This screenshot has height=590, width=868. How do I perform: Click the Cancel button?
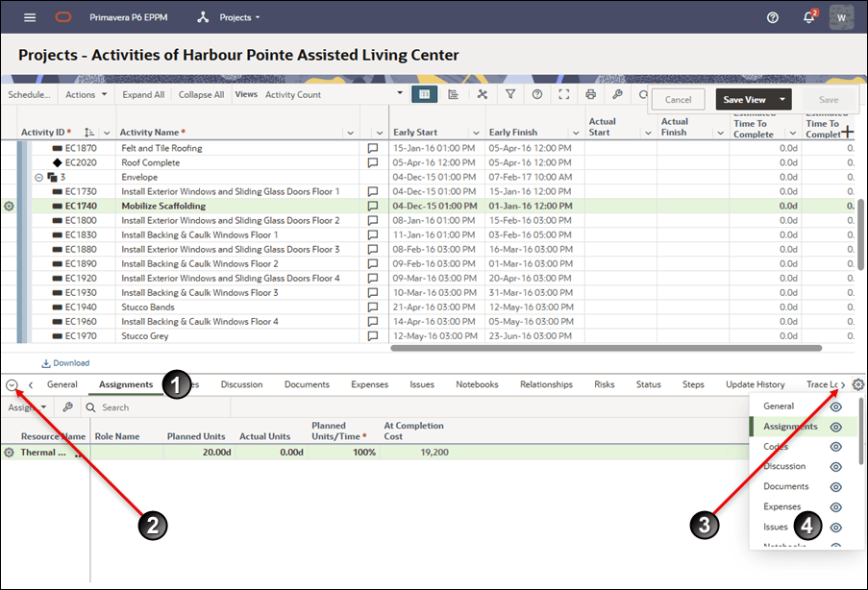678,100
